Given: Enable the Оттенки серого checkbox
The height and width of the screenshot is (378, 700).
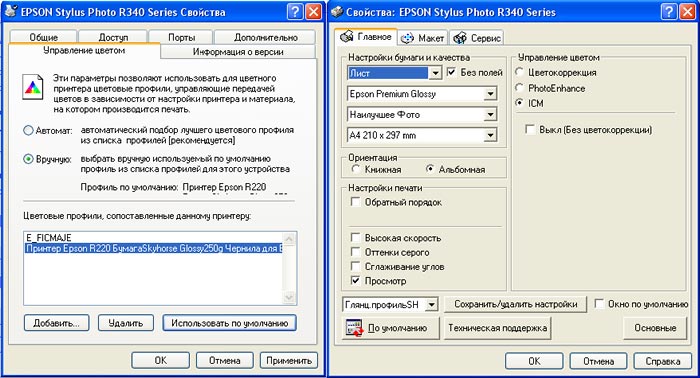Looking at the screenshot, I should pyautogui.click(x=355, y=252).
